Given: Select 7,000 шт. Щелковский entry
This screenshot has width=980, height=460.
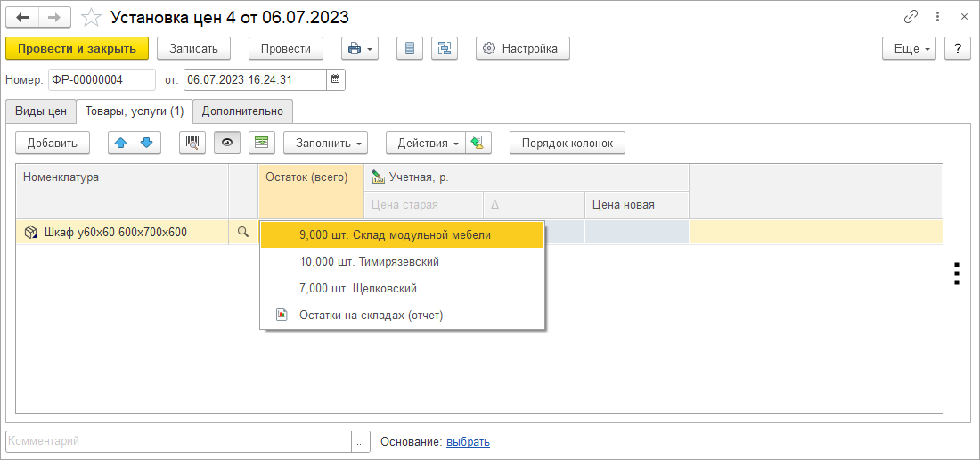Looking at the screenshot, I should click(x=402, y=289).
